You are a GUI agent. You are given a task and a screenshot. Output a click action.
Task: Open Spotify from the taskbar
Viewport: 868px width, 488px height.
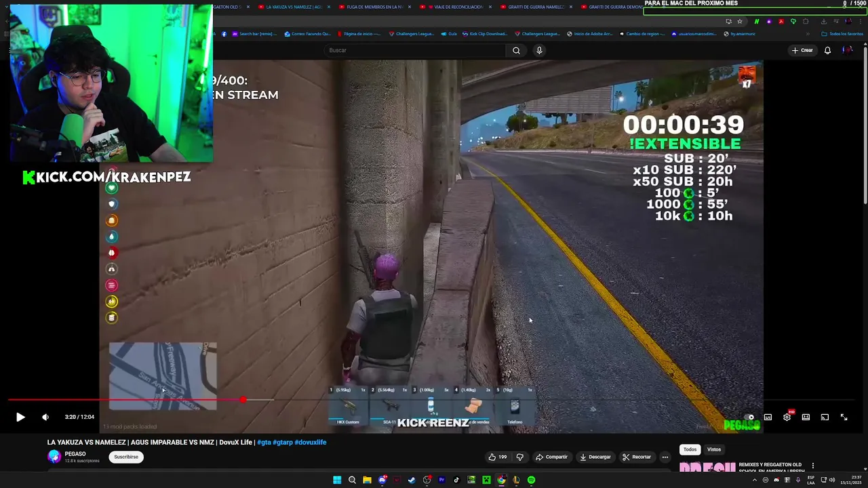click(x=531, y=480)
